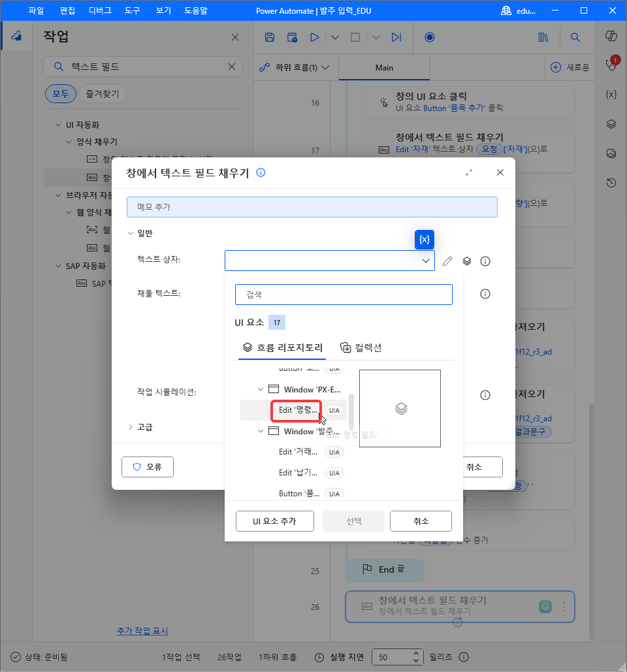Viewport: 627px width, 672px height.
Task: Click the 메모 추가 comment field
Action: 312,207
